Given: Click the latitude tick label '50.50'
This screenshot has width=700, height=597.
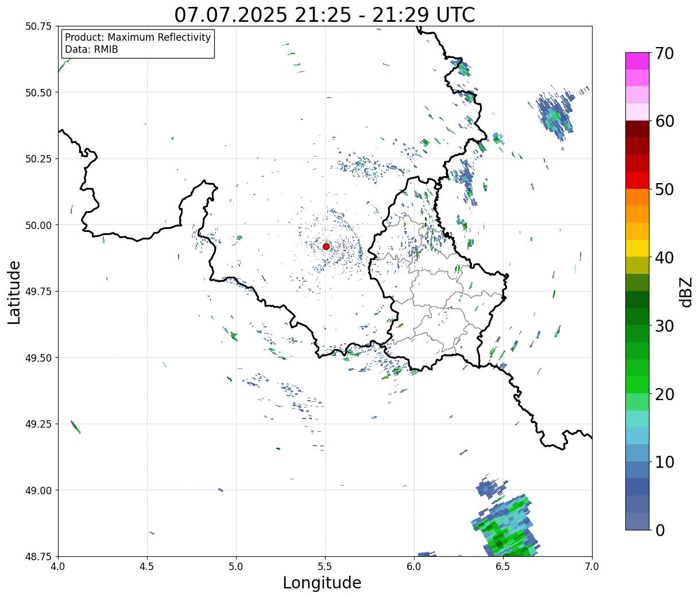Looking at the screenshot, I should [38, 92].
